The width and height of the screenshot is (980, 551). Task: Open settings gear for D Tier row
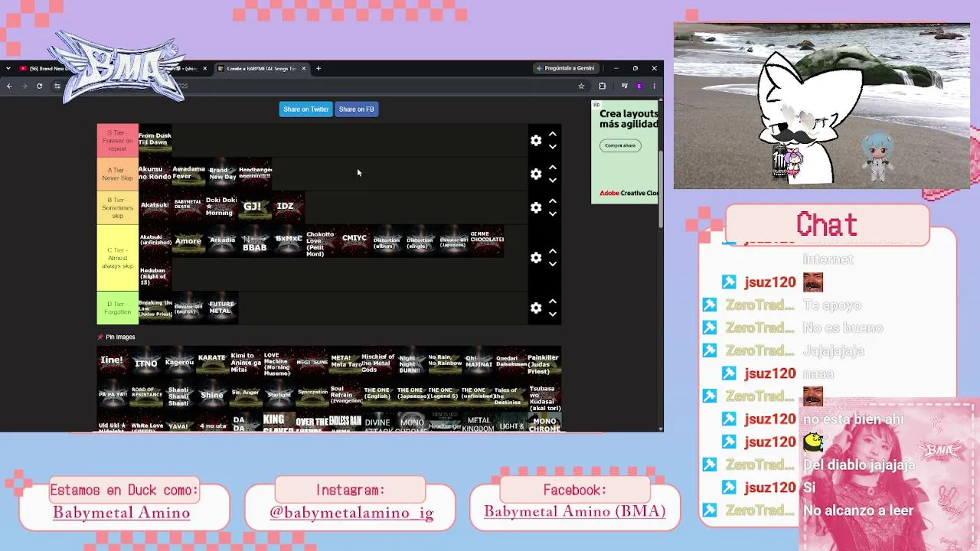[x=536, y=308]
